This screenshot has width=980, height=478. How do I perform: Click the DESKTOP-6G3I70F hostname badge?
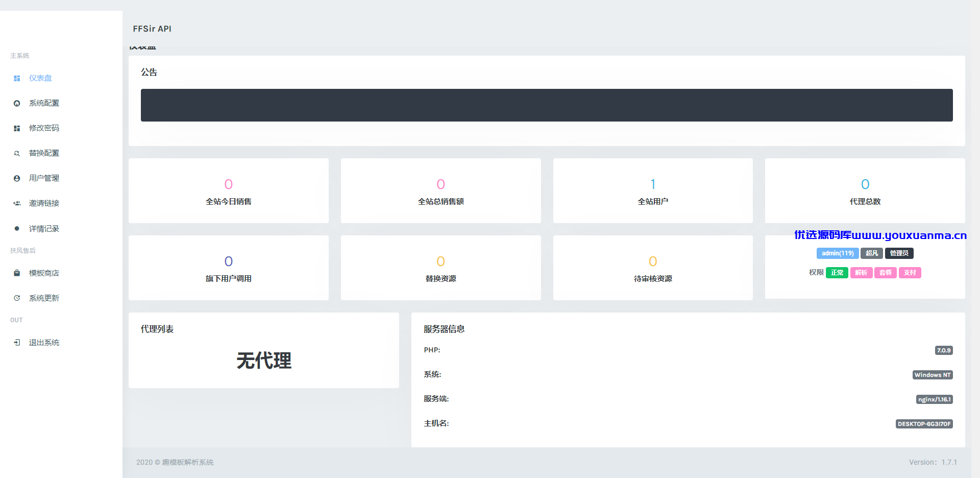coord(924,424)
